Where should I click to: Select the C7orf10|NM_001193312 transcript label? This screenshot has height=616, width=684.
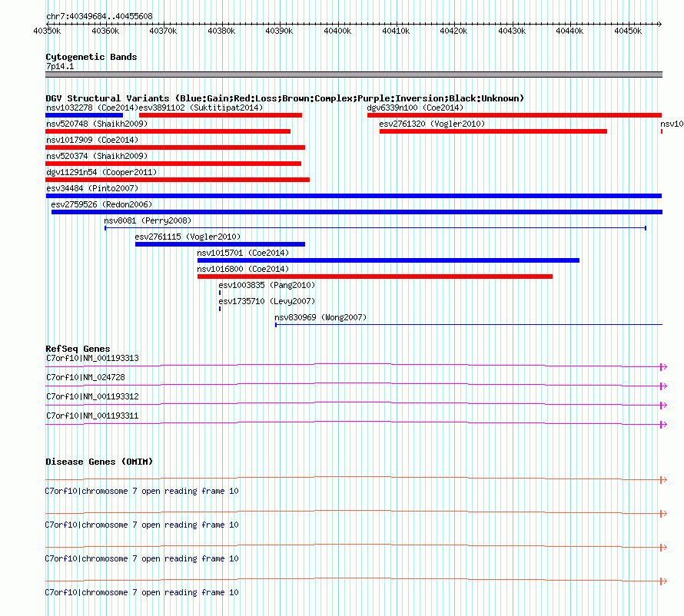(x=92, y=397)
